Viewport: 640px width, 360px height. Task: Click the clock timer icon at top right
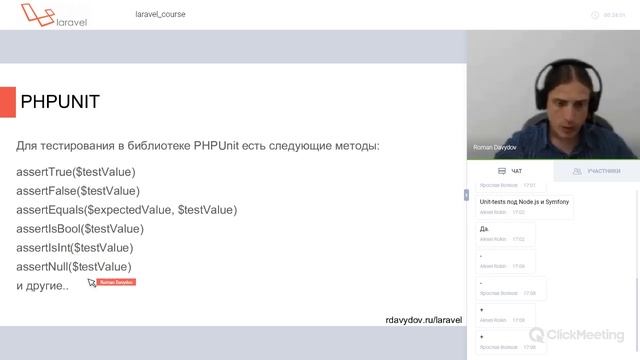pos(595,15)
